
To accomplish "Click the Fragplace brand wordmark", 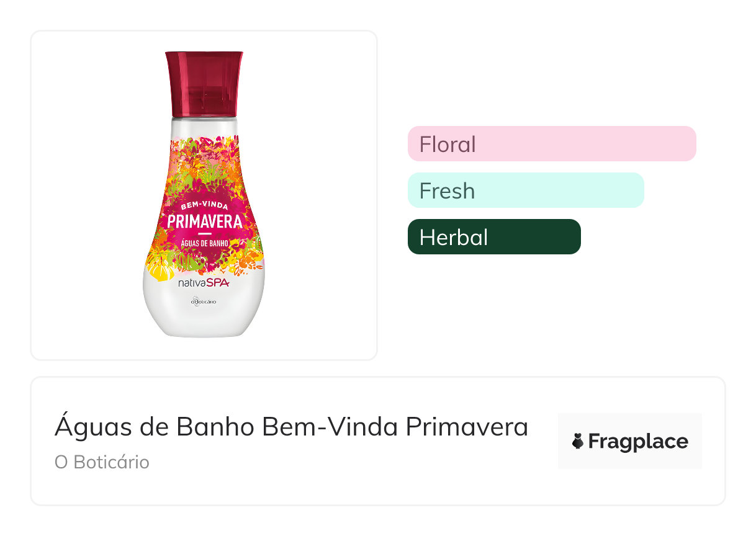I will tap(638, 442).
